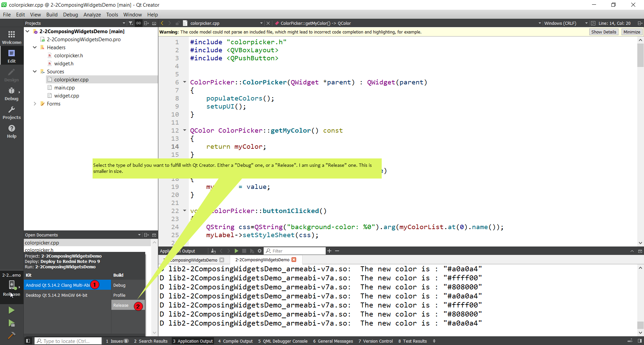Open Application Output settings gear icon

(x=260, y=251)
